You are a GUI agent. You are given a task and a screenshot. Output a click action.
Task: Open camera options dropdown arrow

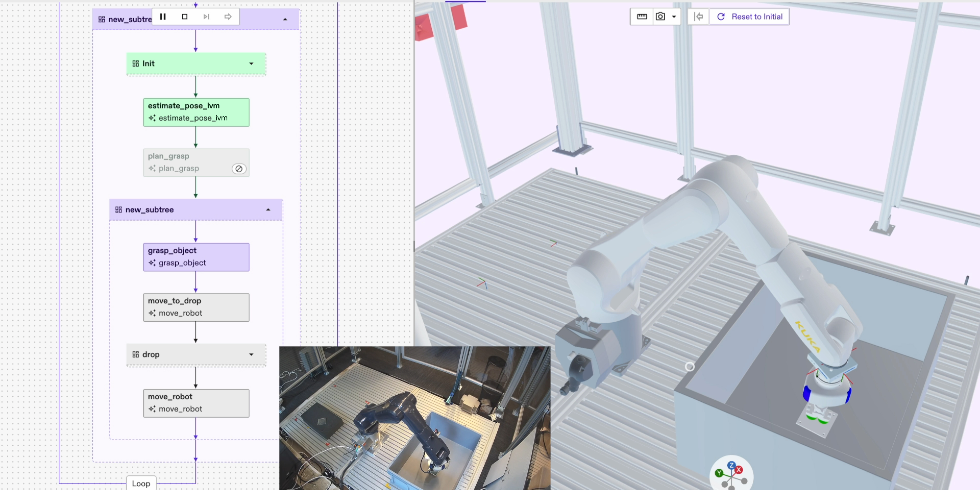tap(674, 16)
